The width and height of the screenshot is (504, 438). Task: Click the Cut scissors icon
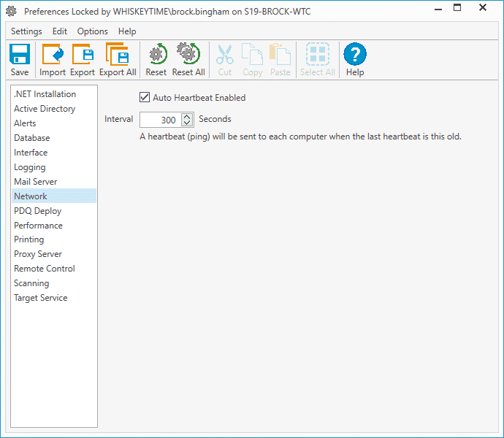225,54
